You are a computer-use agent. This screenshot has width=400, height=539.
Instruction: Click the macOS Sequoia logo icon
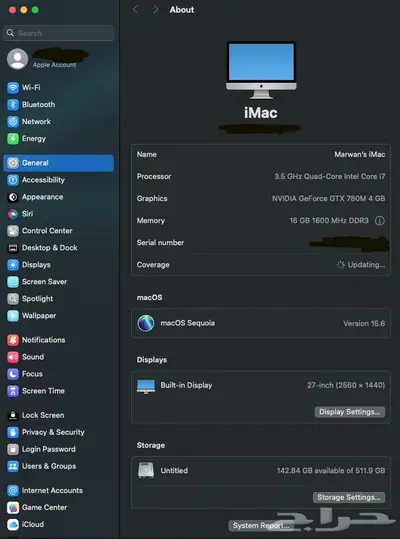point(146,323)
